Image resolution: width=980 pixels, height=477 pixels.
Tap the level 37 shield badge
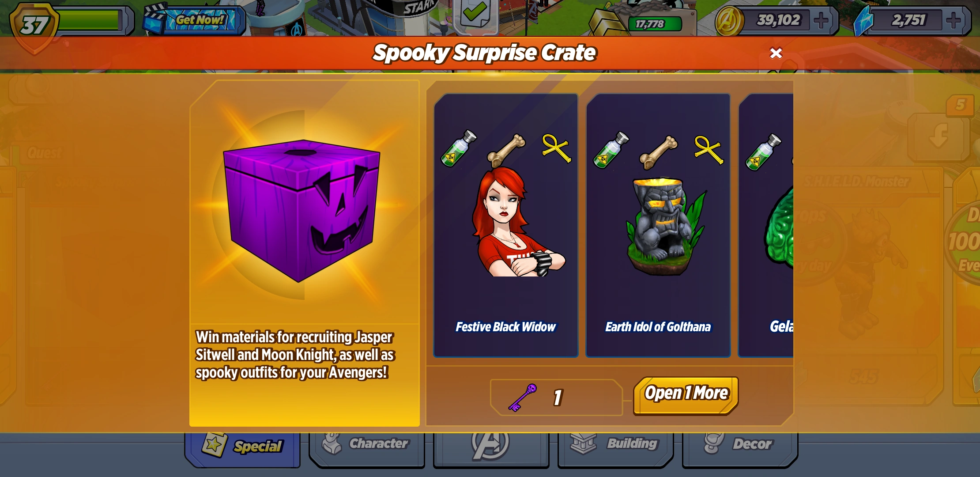[x=34, y=26]
